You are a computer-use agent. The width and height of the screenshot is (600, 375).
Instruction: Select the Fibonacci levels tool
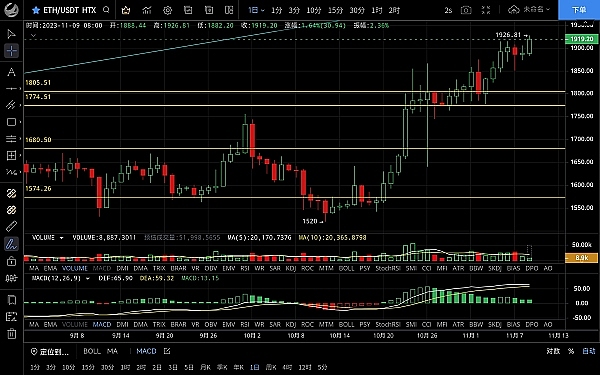point(11,138)
